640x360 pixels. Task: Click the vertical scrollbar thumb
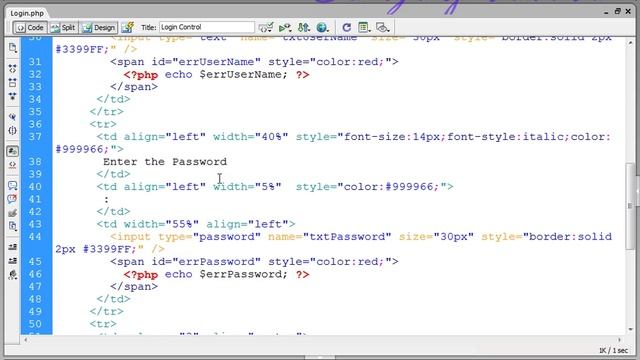[631, 206]
